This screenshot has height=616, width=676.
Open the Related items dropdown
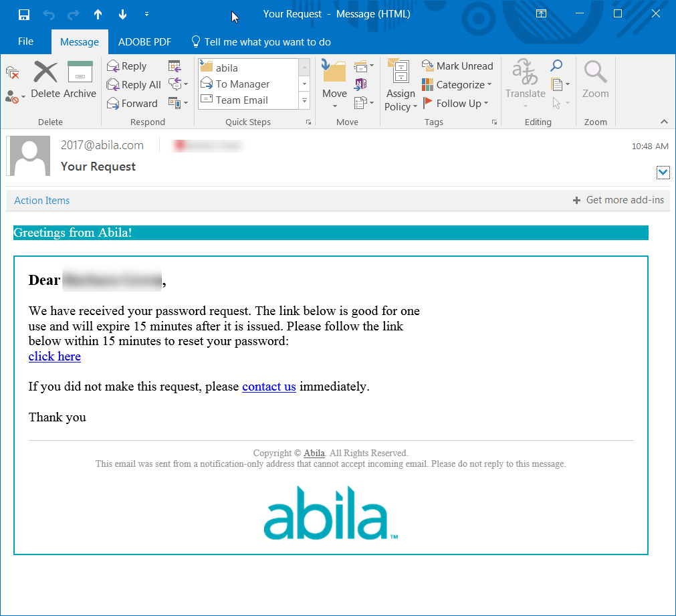pyautogui.click(x=560, y=84)
